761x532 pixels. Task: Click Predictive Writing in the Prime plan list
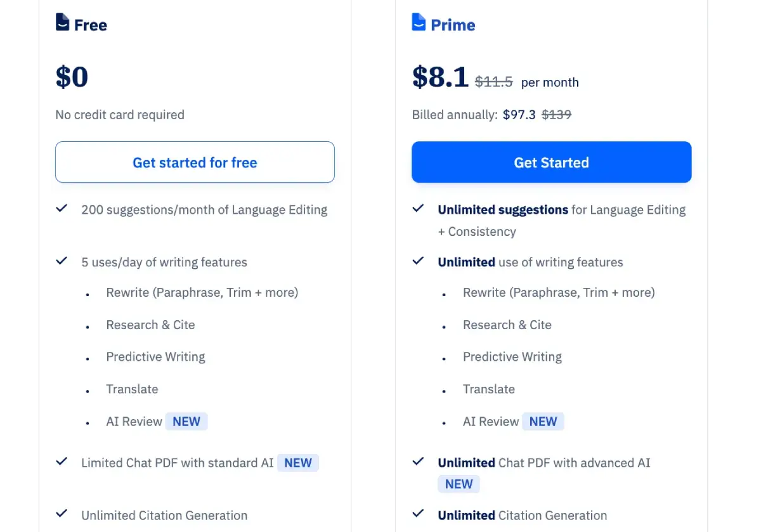[512, 357]
